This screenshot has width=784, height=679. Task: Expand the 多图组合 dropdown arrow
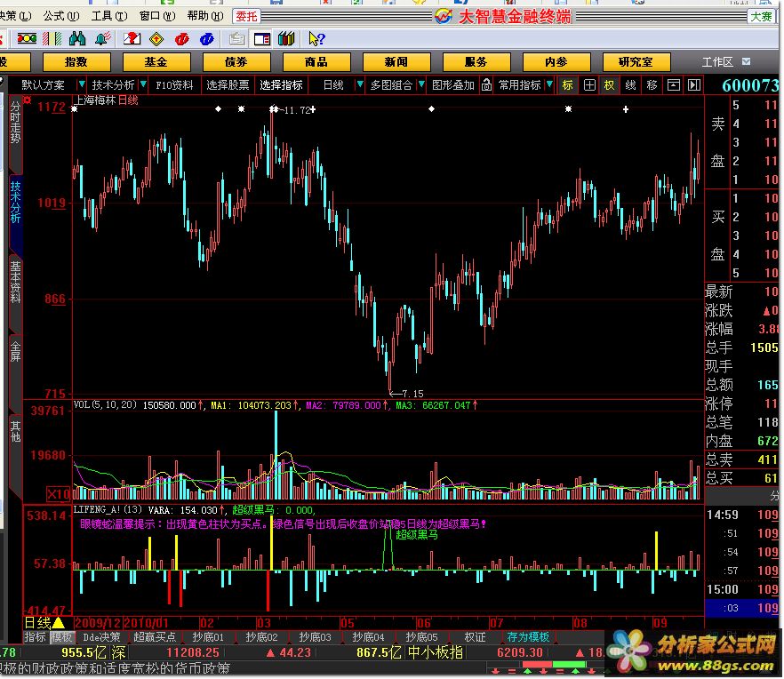click(x=421, y=84)
